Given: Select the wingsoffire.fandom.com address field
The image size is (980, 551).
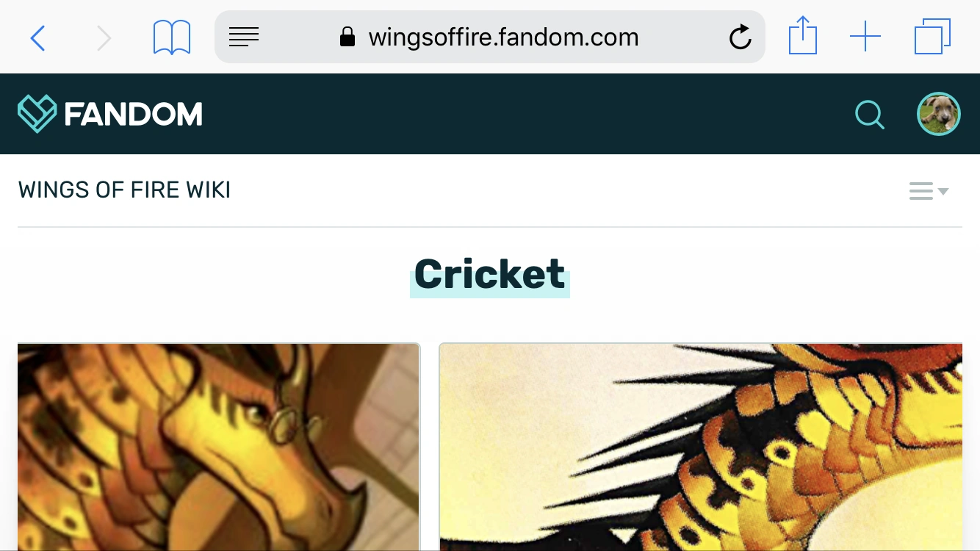Looking at the screenshot, I should (490, 37).
